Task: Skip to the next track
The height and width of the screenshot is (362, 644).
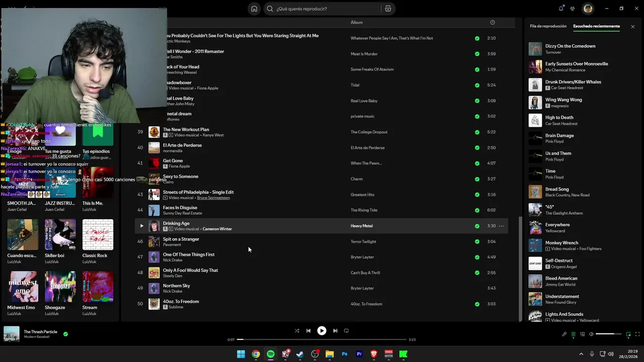Action: tap(335, 331)
